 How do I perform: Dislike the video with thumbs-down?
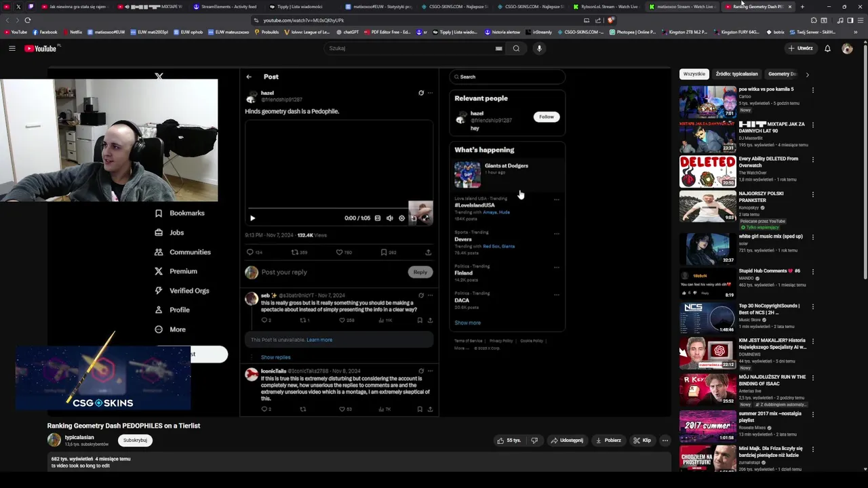(534, 441)
